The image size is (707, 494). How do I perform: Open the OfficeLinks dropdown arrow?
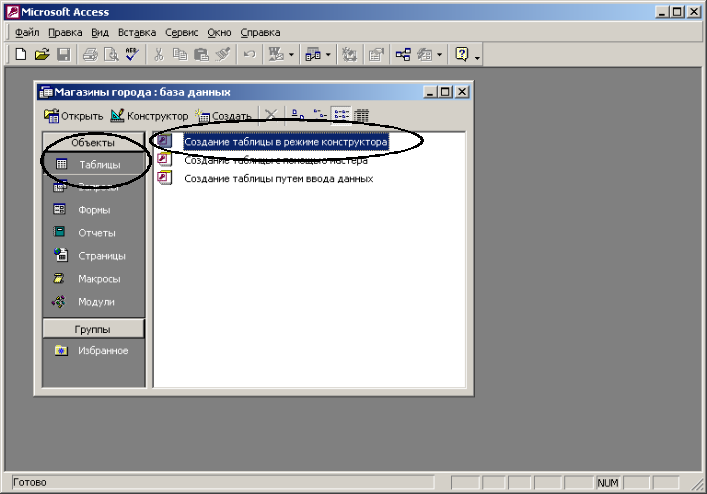[x=291, y=55]
